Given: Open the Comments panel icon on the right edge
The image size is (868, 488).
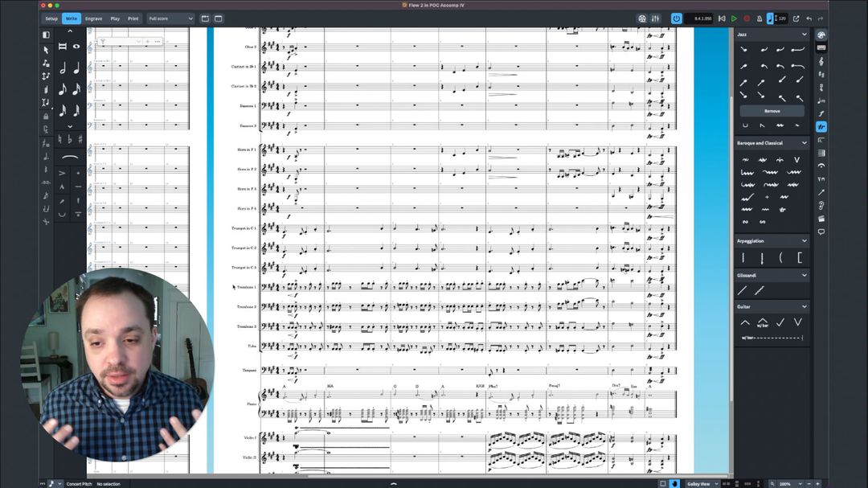Looking at the screenshot, I should [821, 232].
